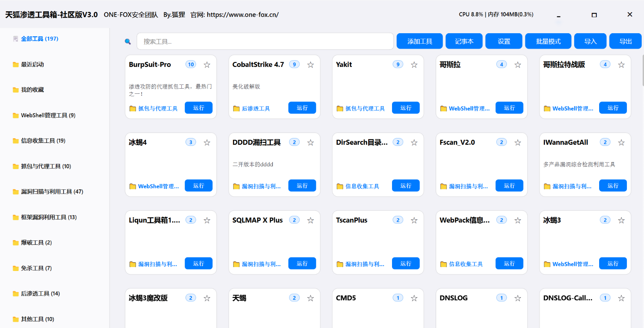Click the star on DNSLOG-Call card
The image size is (644, 328).
[621, 298]
